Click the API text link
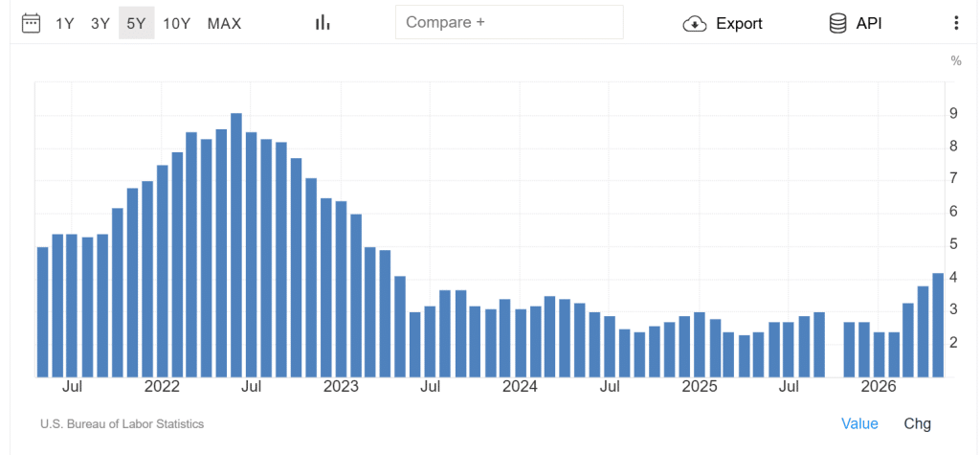This screenshot has height=455, width=980. click(869, 24)
